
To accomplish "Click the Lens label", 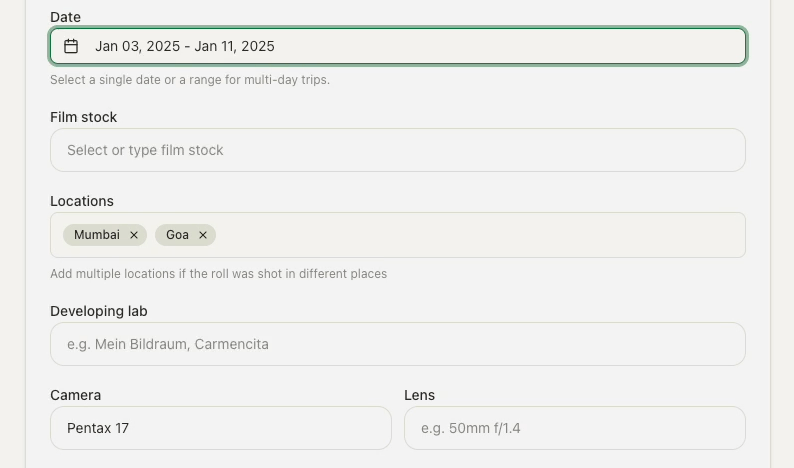I will click(419, 395).
